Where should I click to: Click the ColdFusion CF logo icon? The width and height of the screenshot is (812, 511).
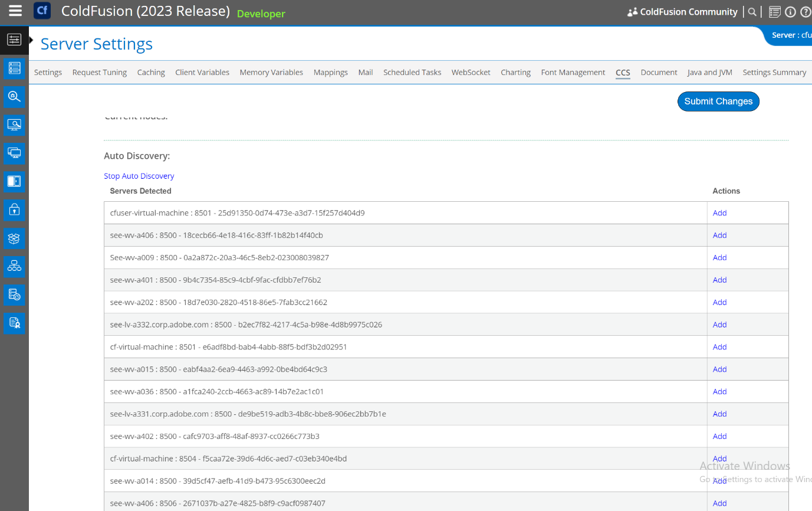(x=41, y=11)
